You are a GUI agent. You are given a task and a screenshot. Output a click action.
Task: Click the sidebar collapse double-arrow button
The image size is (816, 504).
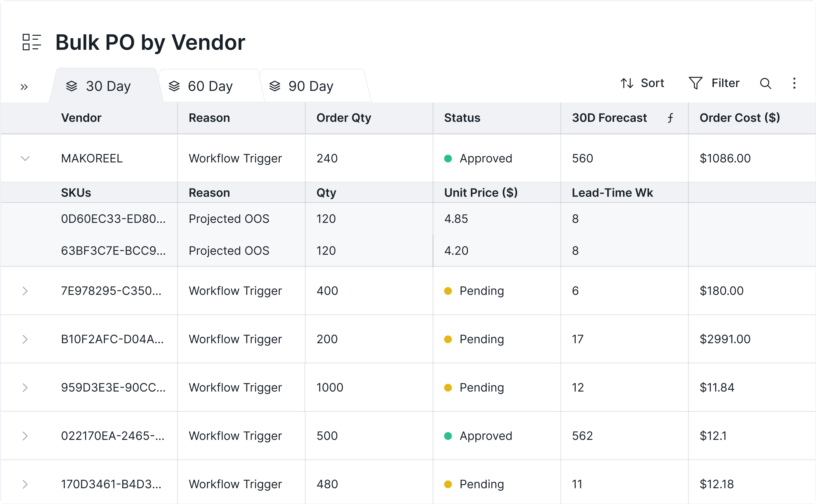(x=24, y=87)
